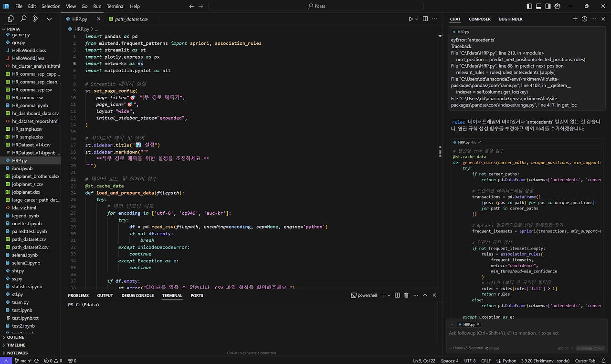Open game.py in the explorer
The width and height of the screenshot is (611, 364).
(31, 35)
